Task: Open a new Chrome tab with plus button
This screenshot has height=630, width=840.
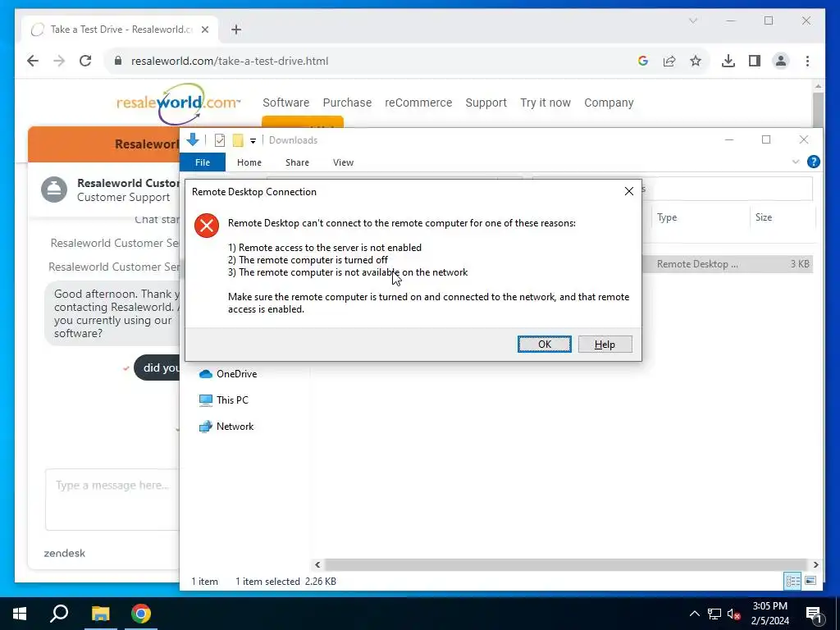Action: pyautogui.click(x=236, y=30)
